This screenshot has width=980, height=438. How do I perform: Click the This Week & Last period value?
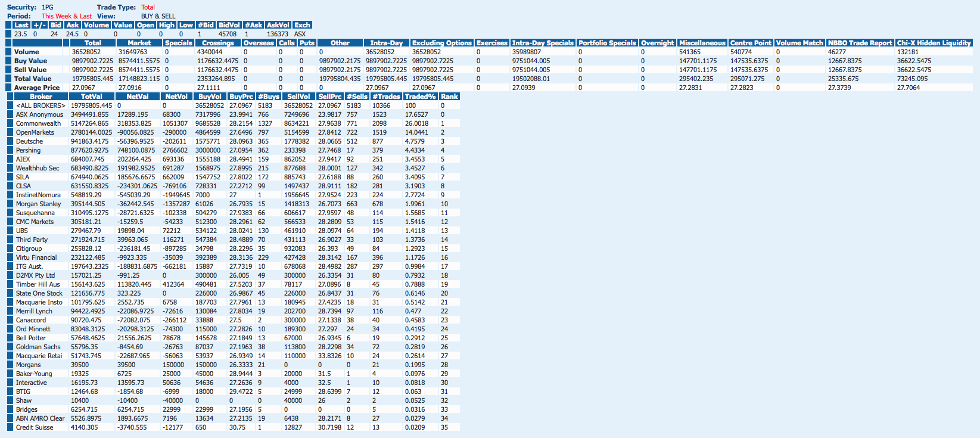tap(67, 16)
